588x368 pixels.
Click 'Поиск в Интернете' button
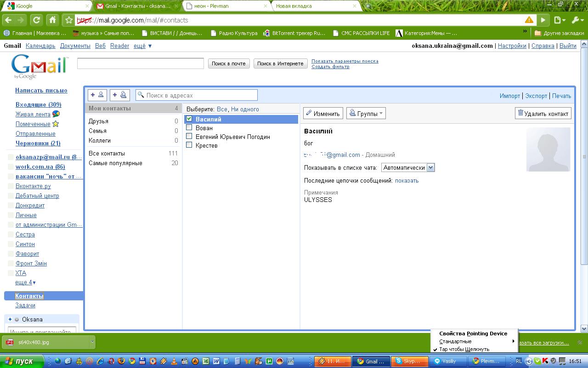(x=280, y=63)
